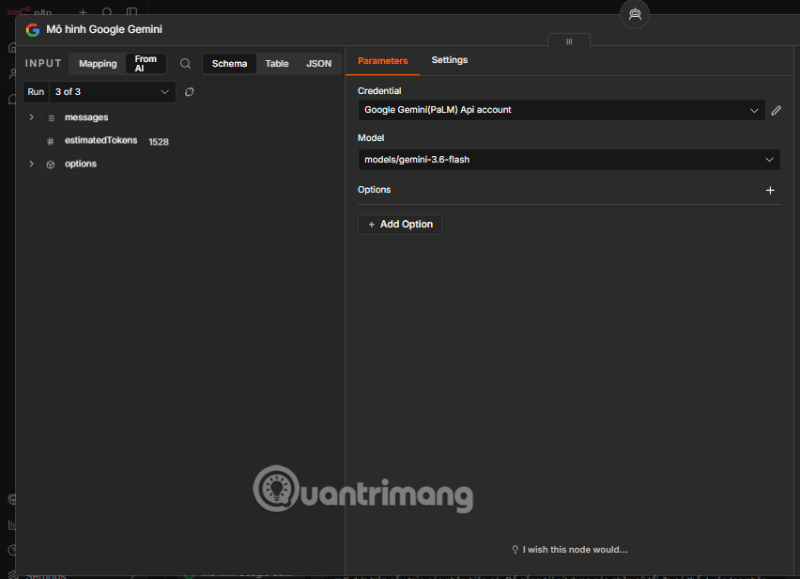This screenshot has width=800, height=579.
Task: Open the Run 3 of 3 dropdown
Action: click(112, 92)
